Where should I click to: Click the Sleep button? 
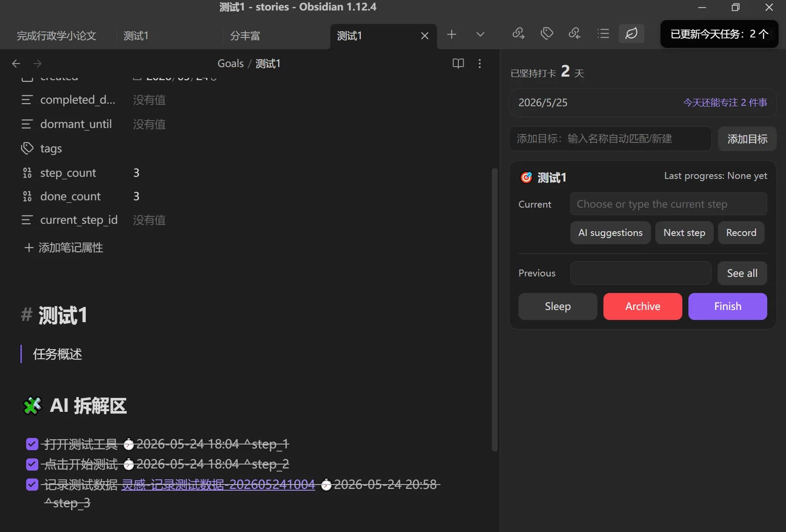pyautogui.click(x=558, y=306)
